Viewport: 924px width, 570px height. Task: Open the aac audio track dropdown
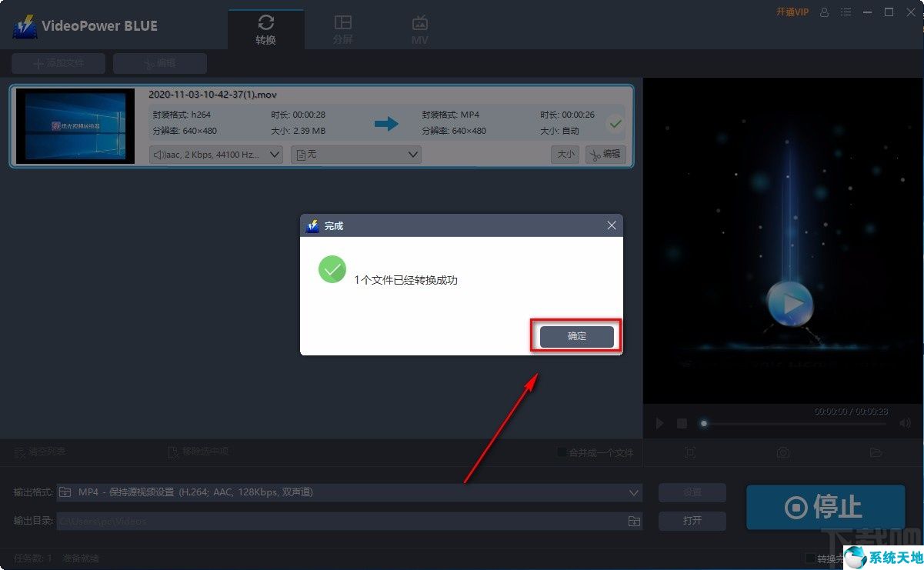(x=215, y=154)
